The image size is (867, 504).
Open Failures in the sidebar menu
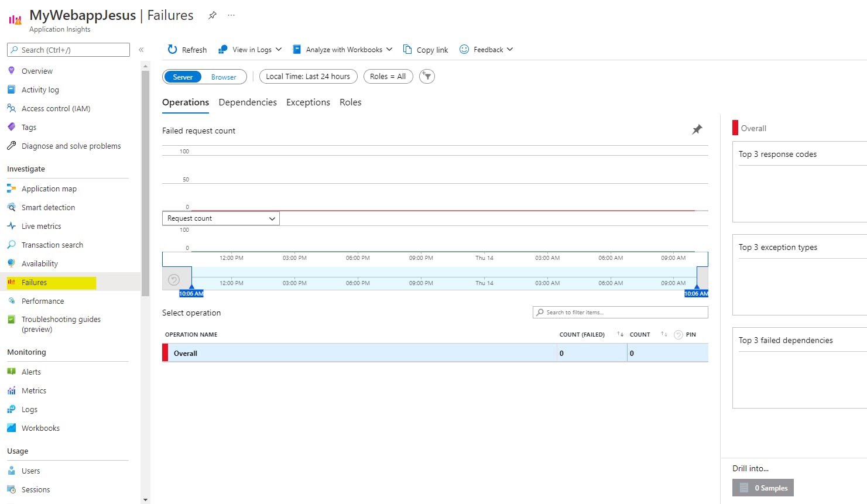point(70,283)
